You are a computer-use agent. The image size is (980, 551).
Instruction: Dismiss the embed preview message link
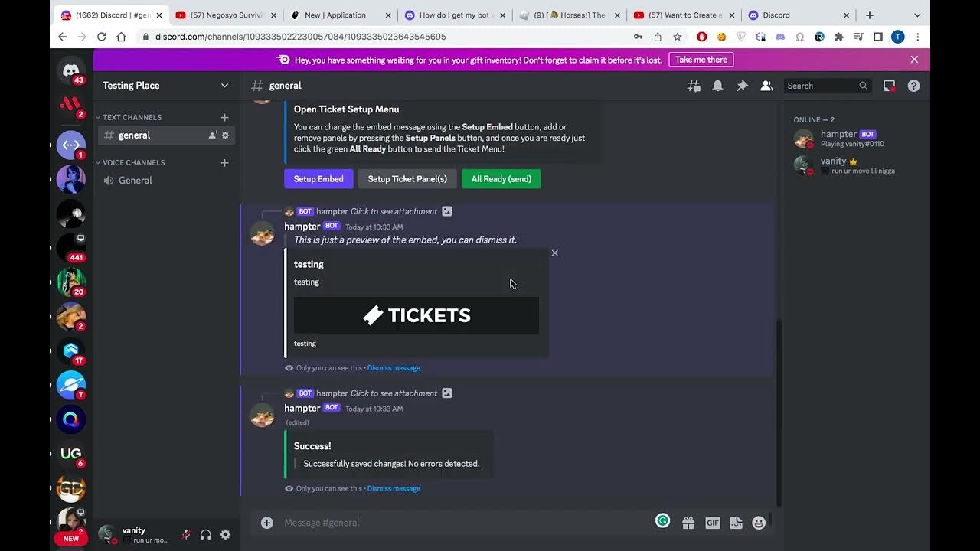coord(394,368)
